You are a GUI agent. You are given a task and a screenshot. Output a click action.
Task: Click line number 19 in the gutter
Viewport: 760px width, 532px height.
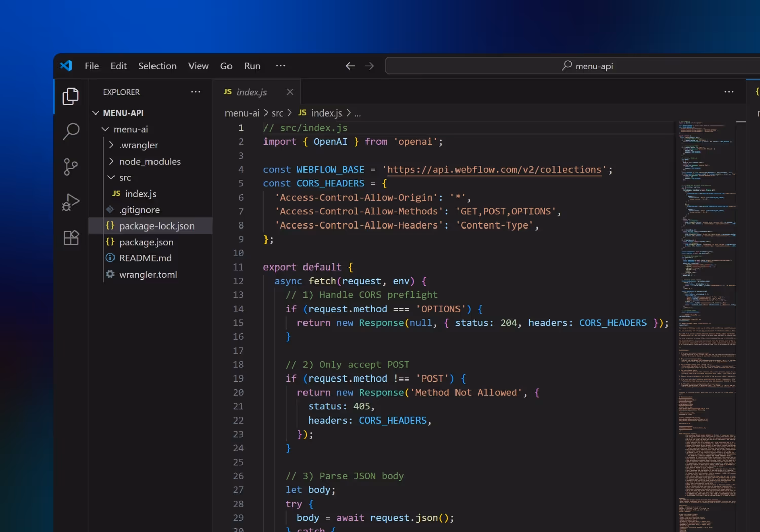[x=238, y=378]
